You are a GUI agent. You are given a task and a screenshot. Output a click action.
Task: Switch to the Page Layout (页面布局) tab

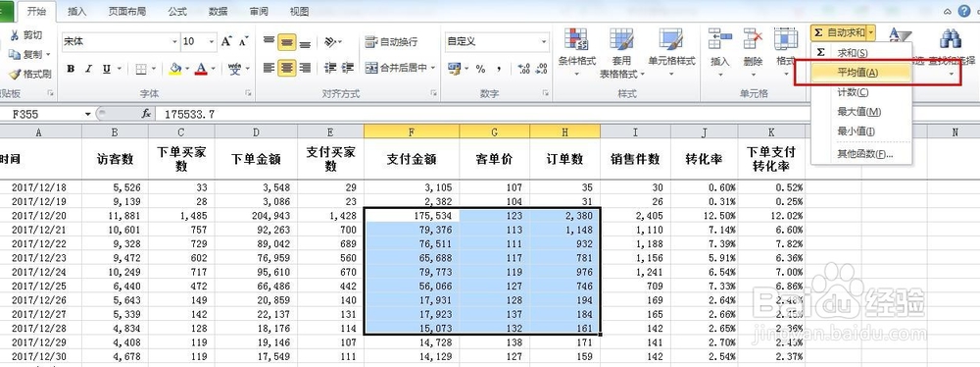[x=126, y=11]
